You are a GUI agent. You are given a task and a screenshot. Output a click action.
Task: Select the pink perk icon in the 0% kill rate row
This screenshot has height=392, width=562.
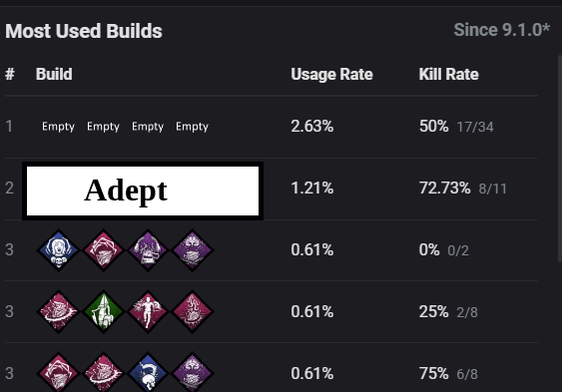click(x=103, y=250)
